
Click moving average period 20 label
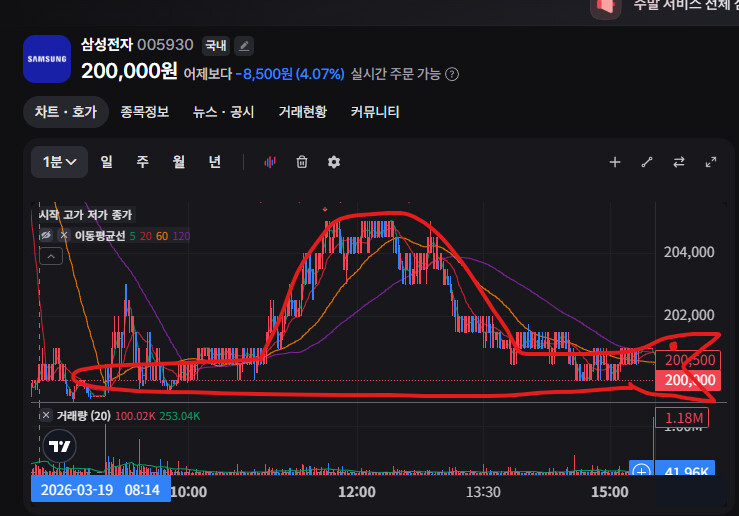[x=146, y=236]
